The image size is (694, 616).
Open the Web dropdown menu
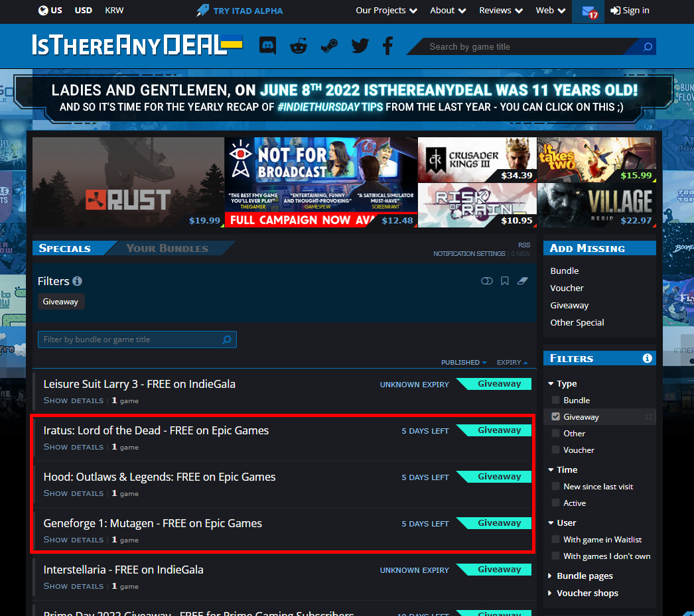(550, 10)
